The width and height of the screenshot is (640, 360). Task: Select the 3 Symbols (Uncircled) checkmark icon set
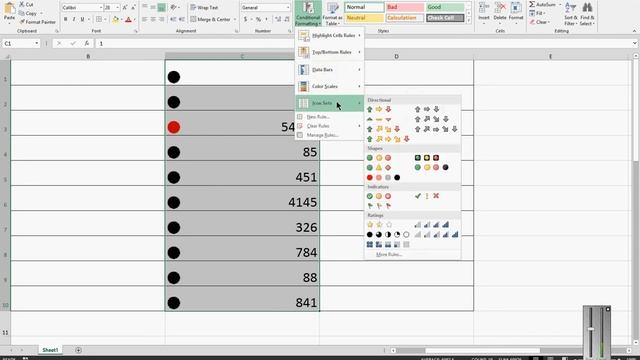coord(427,196)
